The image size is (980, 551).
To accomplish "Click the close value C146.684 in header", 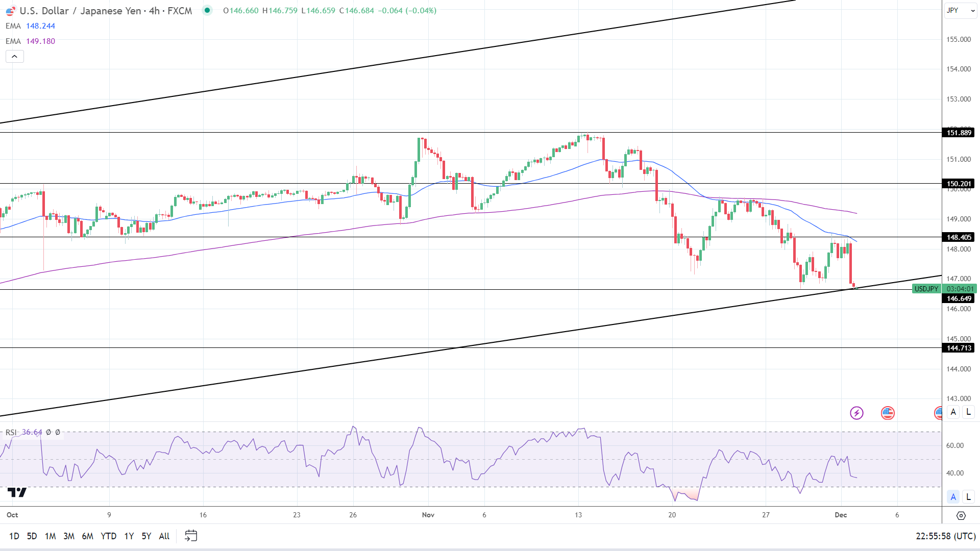I will coord(357,11).
